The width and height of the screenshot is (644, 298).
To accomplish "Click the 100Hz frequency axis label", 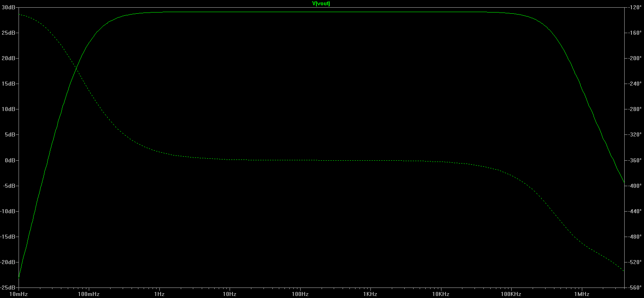I will 300,294.
